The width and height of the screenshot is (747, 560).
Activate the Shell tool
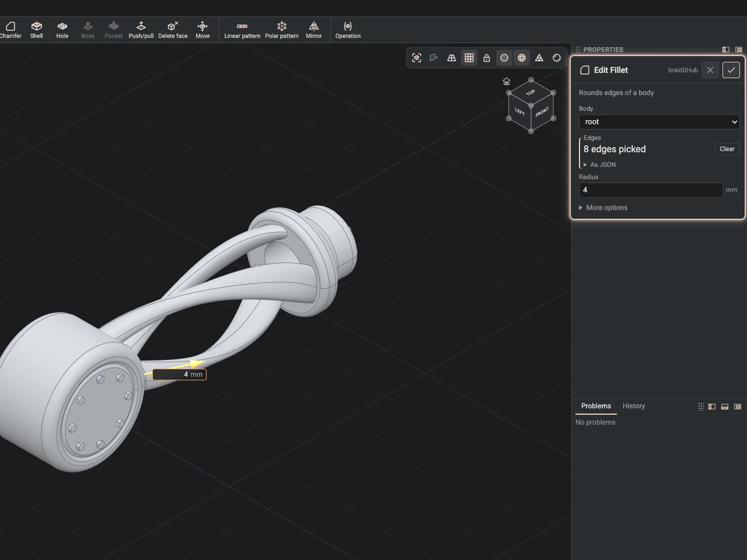pyautogui.click(x=37, y=30)
